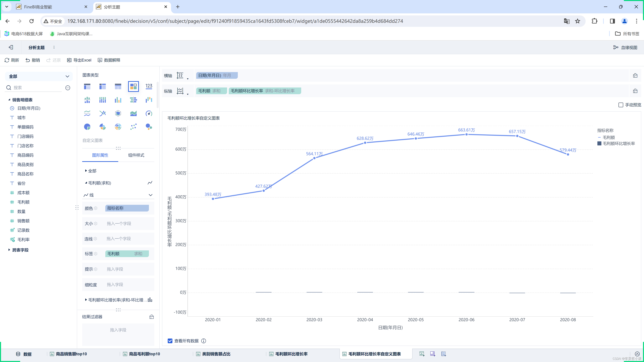Expand the 跨表字段 tree node

9,250
